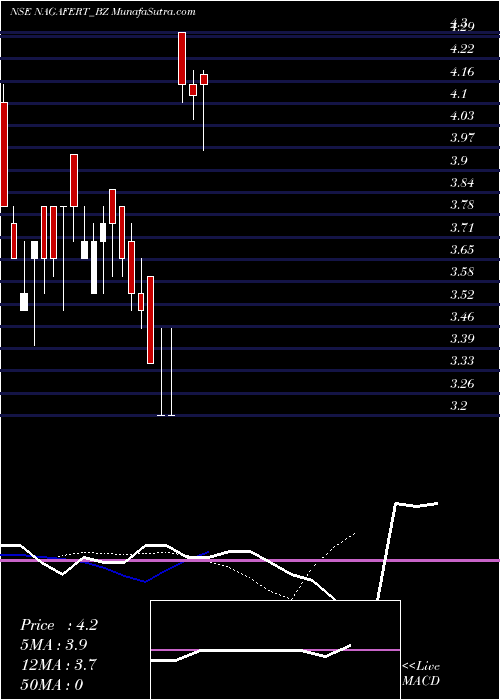Click the price label 3.39
Viewport: 500px width, 700px height.
pos(462,339)
